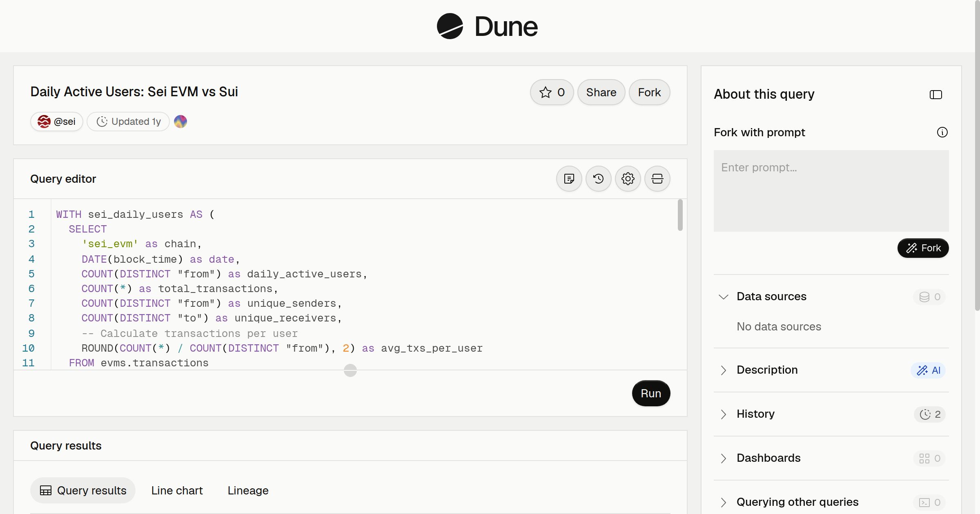Open the query editor settings gear
Image resolution: width=980 pixels, height=514 pixels.
[628, 179]
